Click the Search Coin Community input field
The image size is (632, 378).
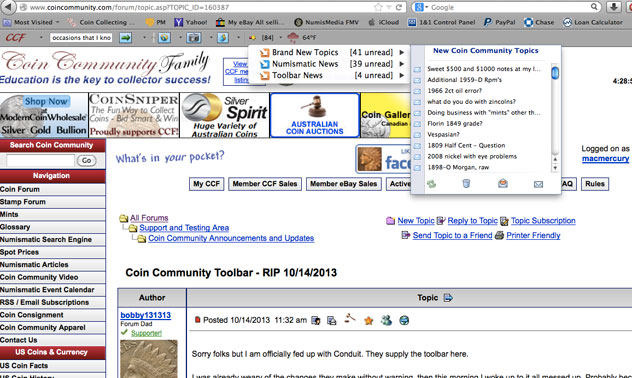coord(40,160)
